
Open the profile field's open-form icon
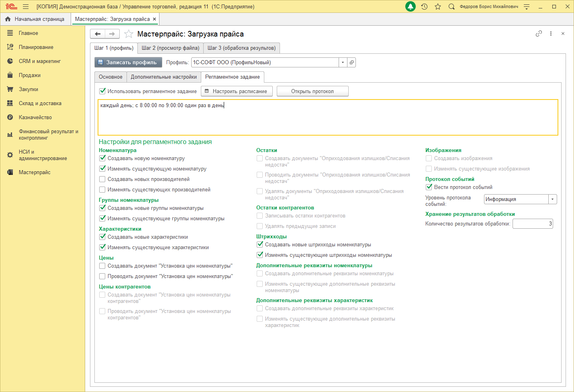(351, 63)
